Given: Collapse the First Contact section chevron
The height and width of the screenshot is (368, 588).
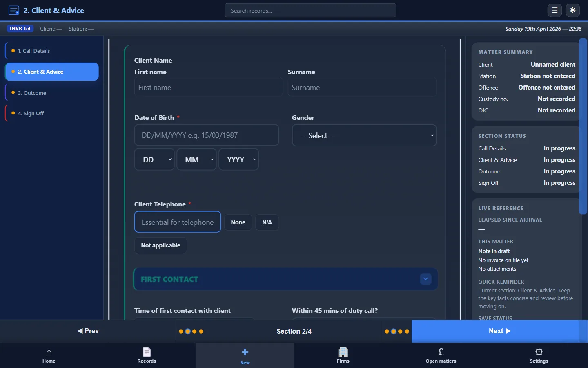Looking at the screenshot, I should [425, 279].
